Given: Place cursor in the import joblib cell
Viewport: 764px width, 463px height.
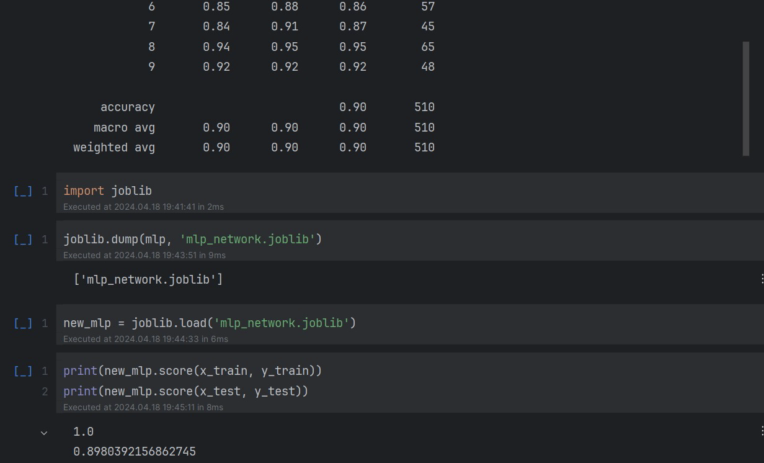Looking at the screenshot, I should tap(410, 193).
